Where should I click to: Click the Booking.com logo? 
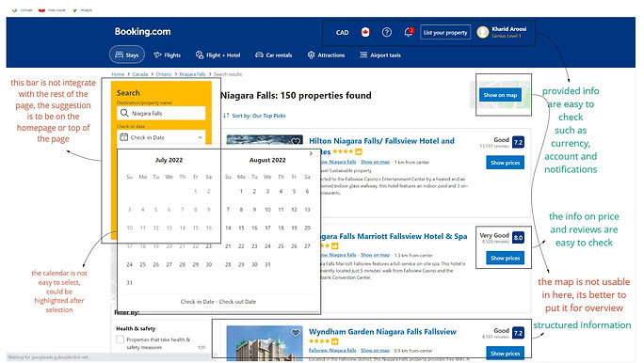click(x=142, y=32)
